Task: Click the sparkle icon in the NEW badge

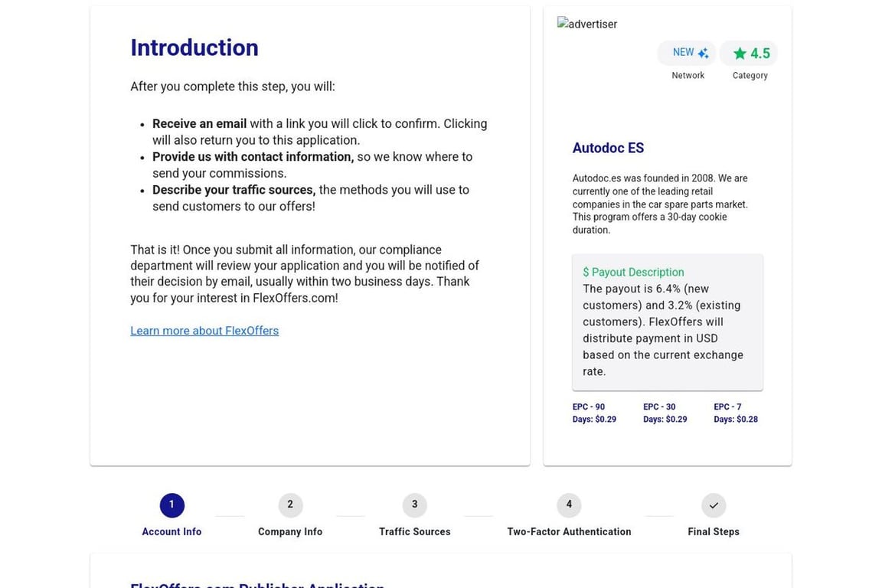Action: click(x=703, y=54)
